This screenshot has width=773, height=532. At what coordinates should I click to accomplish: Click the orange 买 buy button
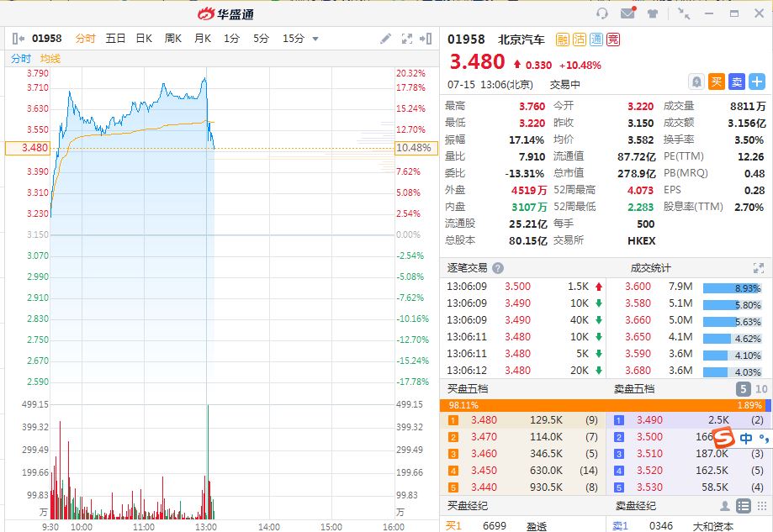[717, 82]
